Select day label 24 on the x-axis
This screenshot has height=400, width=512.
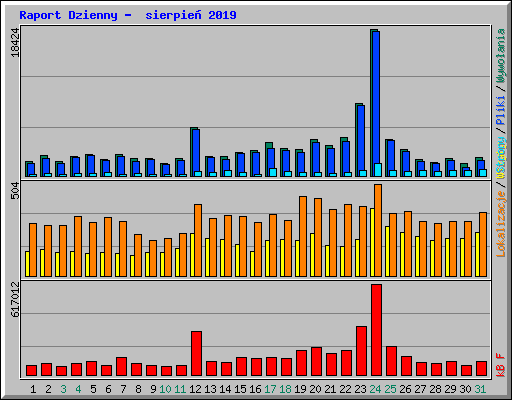(x=375, y=389)
